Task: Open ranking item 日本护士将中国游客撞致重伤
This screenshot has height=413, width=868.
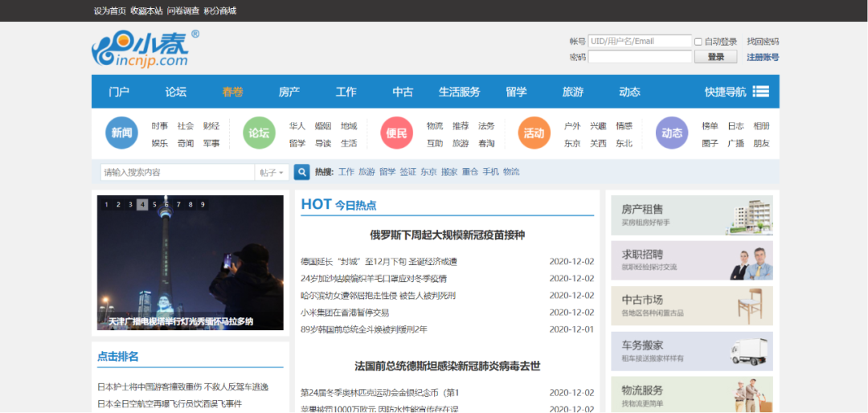Action: coord(182,387)
